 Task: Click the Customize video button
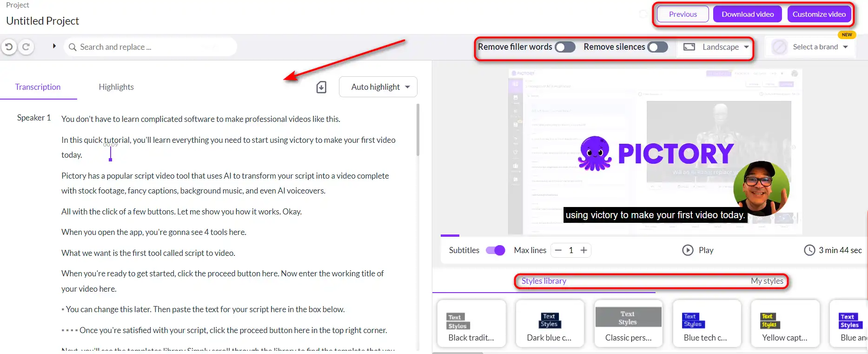point(819,14)
